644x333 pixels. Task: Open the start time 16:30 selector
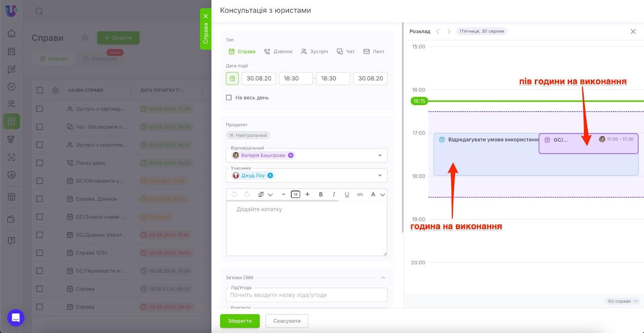296,79
